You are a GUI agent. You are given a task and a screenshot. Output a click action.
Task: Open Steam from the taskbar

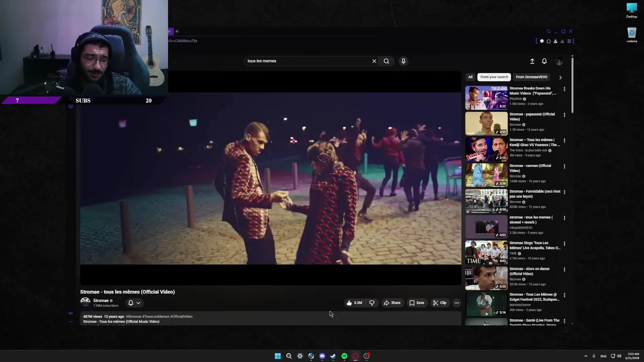pyautogui.click(x=333, y=356)
